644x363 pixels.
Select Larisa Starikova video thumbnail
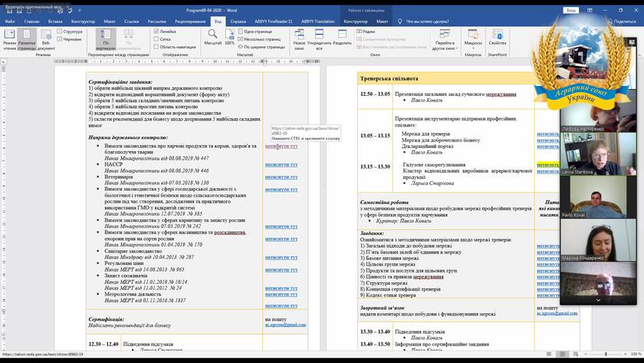pyautogui.click(x=599, y=153)
